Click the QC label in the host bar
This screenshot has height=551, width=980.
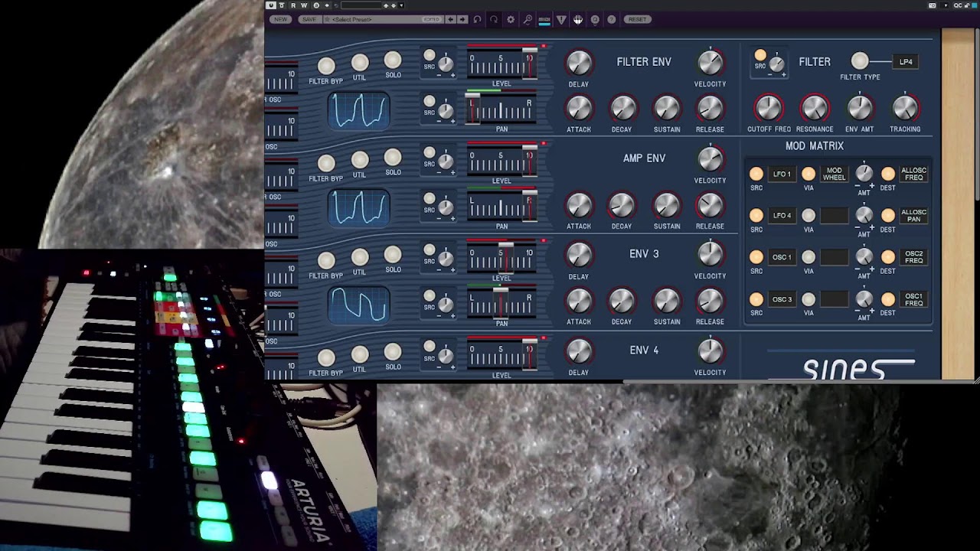(958, 5)
